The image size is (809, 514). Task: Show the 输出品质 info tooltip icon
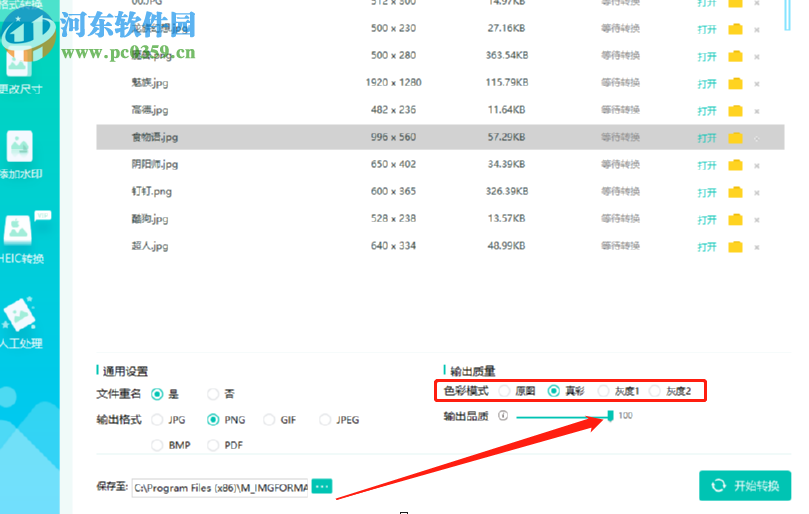[x=503, y=415]
